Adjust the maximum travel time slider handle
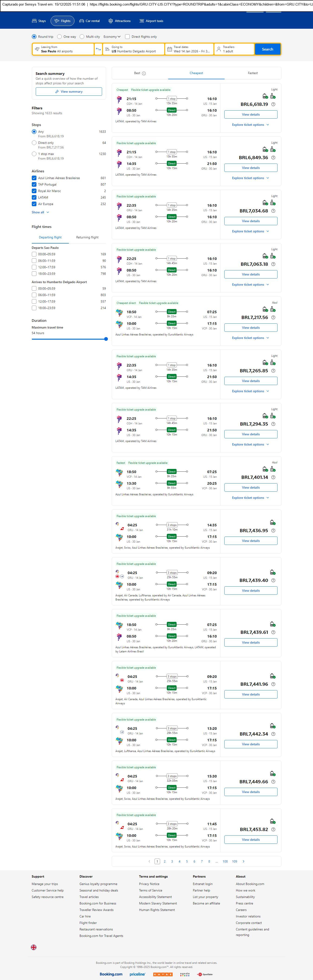This screenshot has height=980, width=313. click(106, 339)
